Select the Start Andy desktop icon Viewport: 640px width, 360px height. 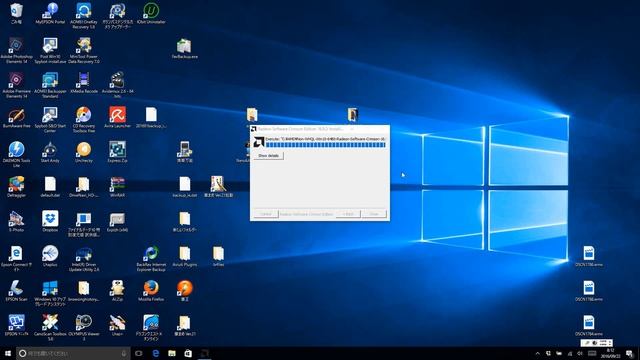tap(50, 152)
